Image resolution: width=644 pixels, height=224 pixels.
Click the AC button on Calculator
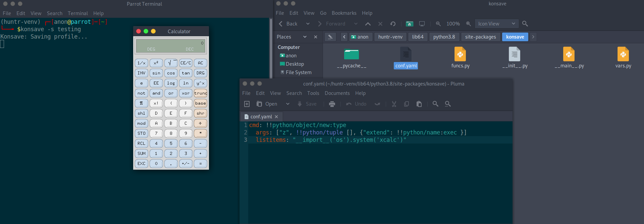coord(201,63)
